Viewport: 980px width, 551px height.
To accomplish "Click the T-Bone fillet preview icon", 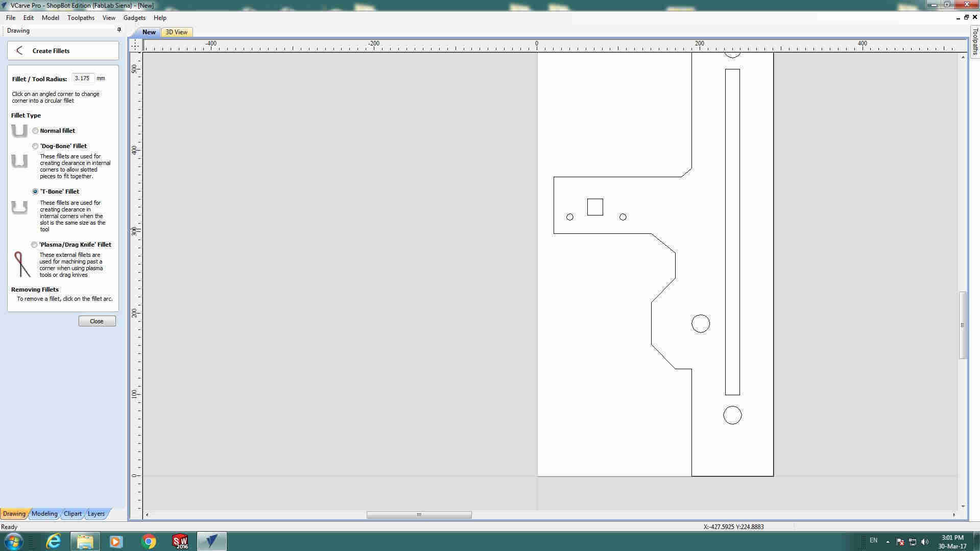I will click(19, 207).
